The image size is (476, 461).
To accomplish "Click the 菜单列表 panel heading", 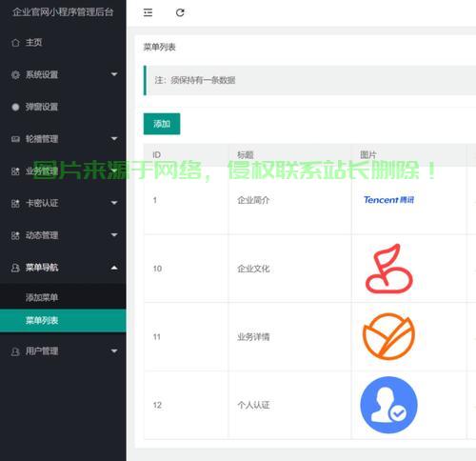I will [159, 48].
